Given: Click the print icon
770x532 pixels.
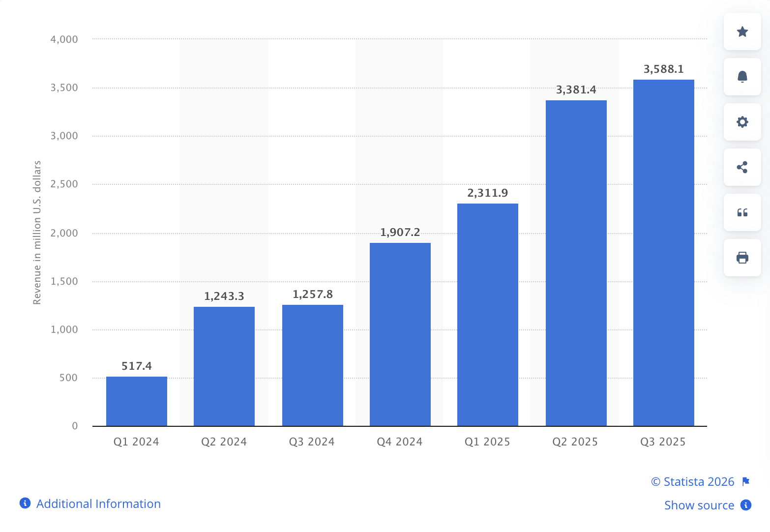Looking at the screenshot, I should (x=742, y=258).
